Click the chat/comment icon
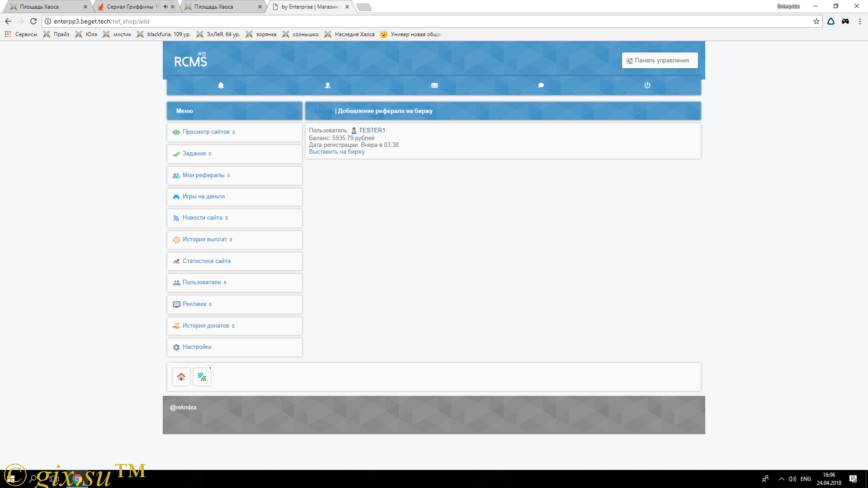Screen dimensions: 868x488 coord(541,85)
